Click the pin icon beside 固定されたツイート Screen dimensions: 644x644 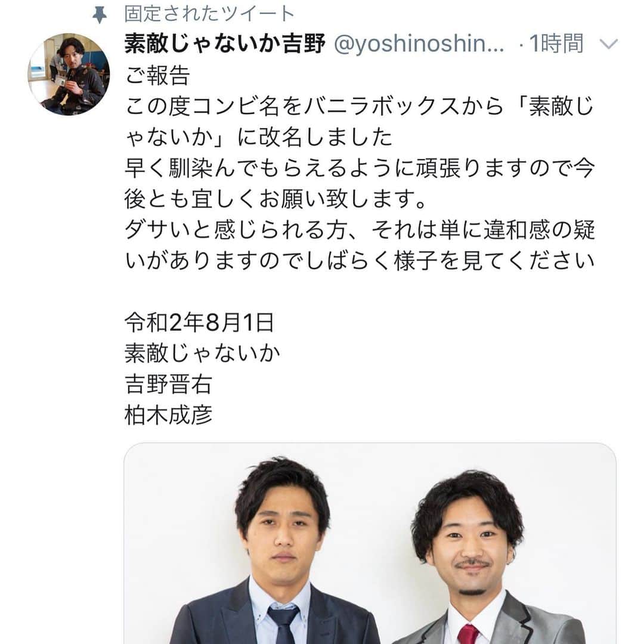(x=100, y=15)
